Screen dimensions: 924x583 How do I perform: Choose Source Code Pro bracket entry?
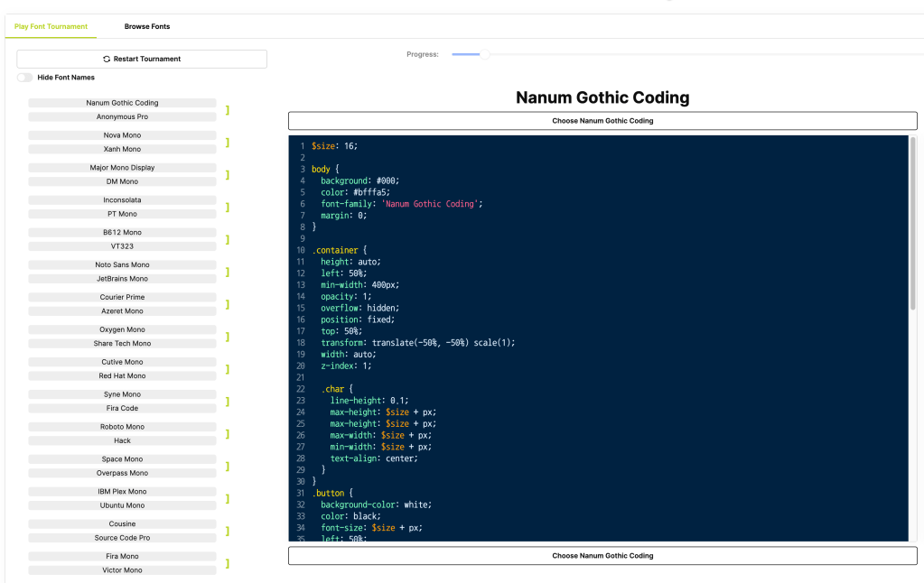[122, 538]
